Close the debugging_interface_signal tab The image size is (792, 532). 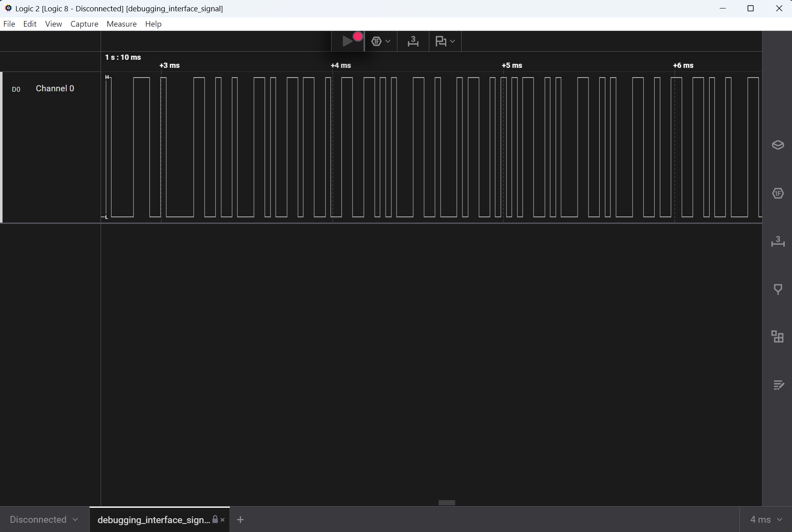click(223, 520)
